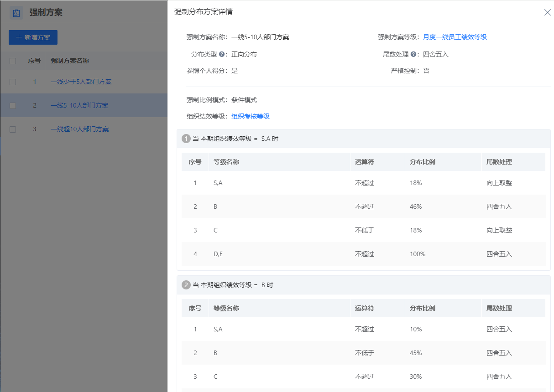Check the checkbox for 一线超10人部门方案
The height and width of the screenshot is (392, 554).
[x=12, y=129]
